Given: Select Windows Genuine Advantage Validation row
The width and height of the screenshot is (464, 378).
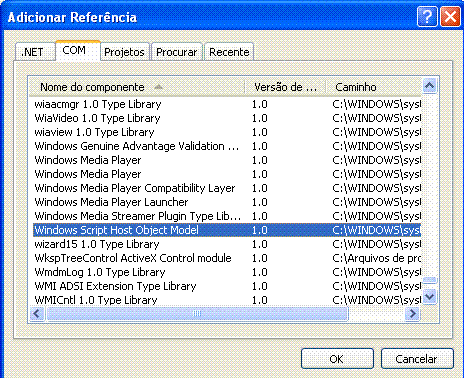Looking at the screenshot, I should 227,146.
